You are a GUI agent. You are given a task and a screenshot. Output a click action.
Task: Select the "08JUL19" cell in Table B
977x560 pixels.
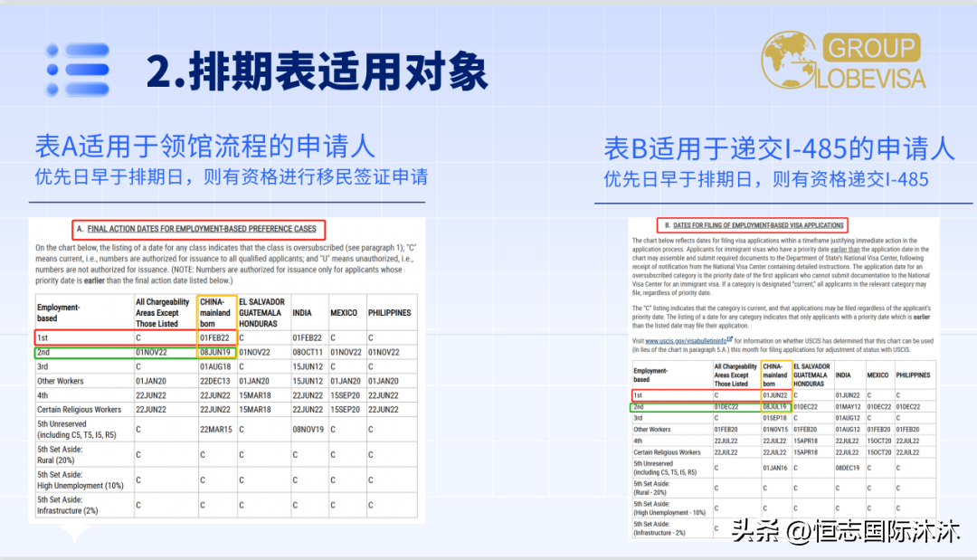click(x=775, y=407)
